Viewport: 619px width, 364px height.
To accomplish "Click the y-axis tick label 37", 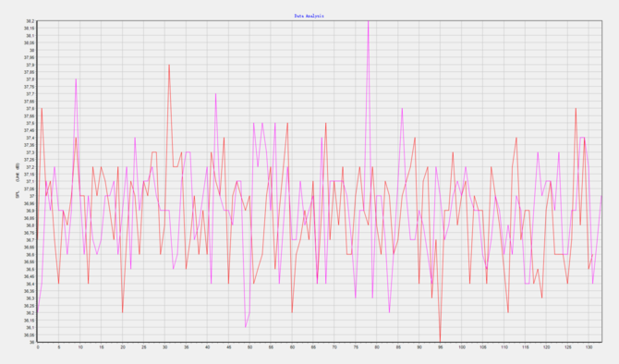I will pyautogui.click(x=31, y=196).
